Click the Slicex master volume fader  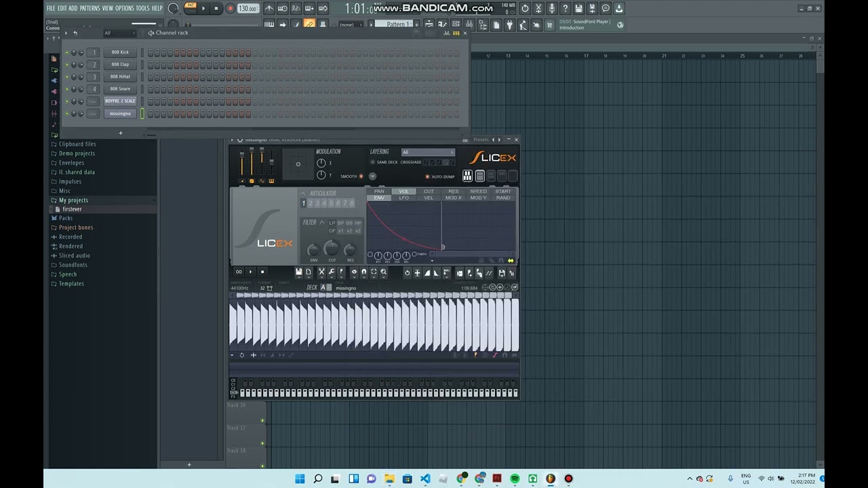pos(241,163)
